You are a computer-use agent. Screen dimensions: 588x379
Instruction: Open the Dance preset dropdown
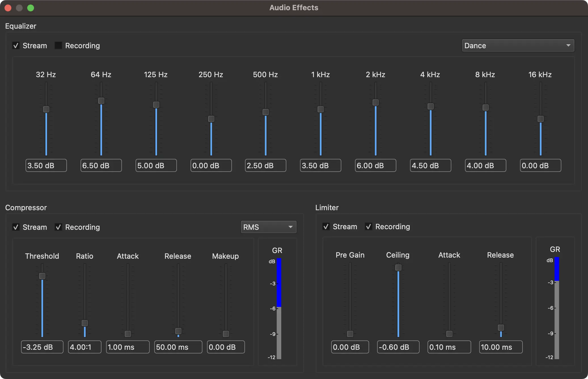coord(517,45)
